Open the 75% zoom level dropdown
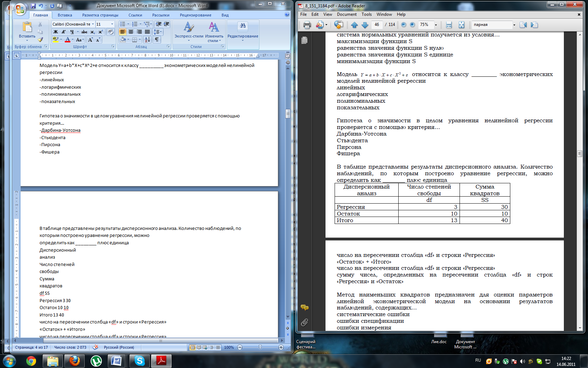The width and height of the screenshot is (588, 368). [x=436, y=25]
